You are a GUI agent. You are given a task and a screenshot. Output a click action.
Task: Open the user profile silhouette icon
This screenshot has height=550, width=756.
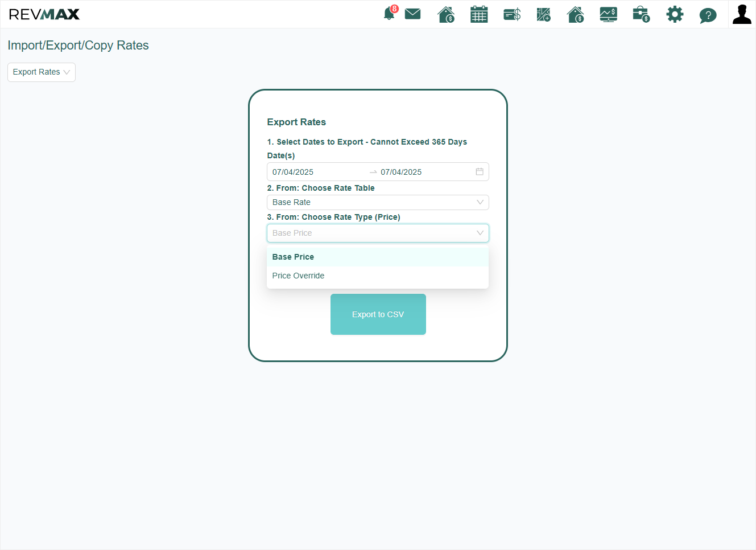742,14
